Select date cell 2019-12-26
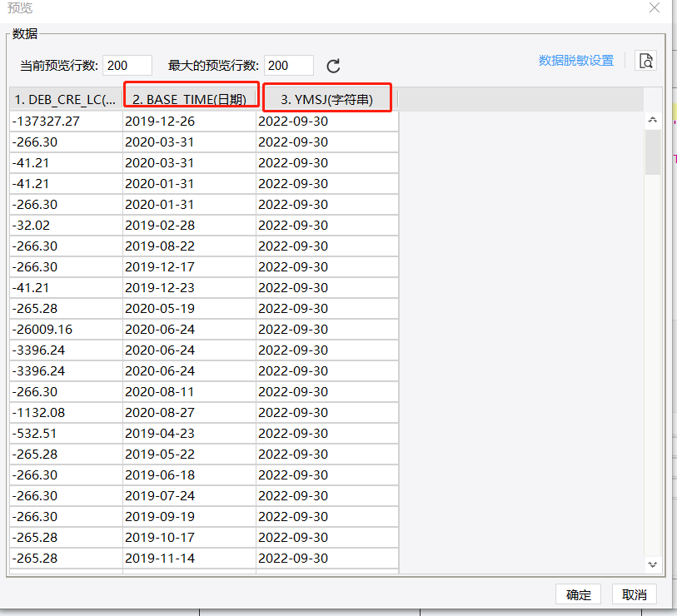677x616 pixels. point(190,122)
